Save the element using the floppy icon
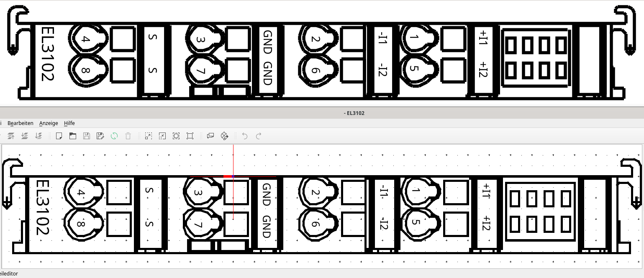The width and height of the screenshot is (644, 278). [x=87, y=136]
